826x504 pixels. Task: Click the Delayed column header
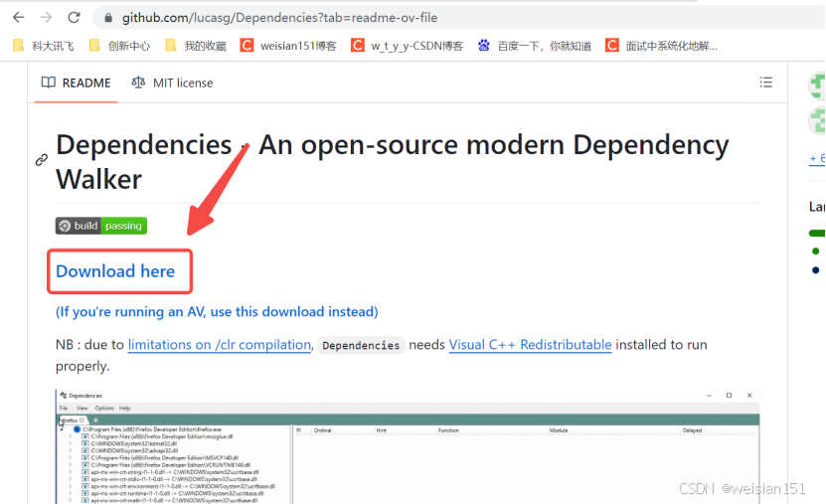click(692, 430)
